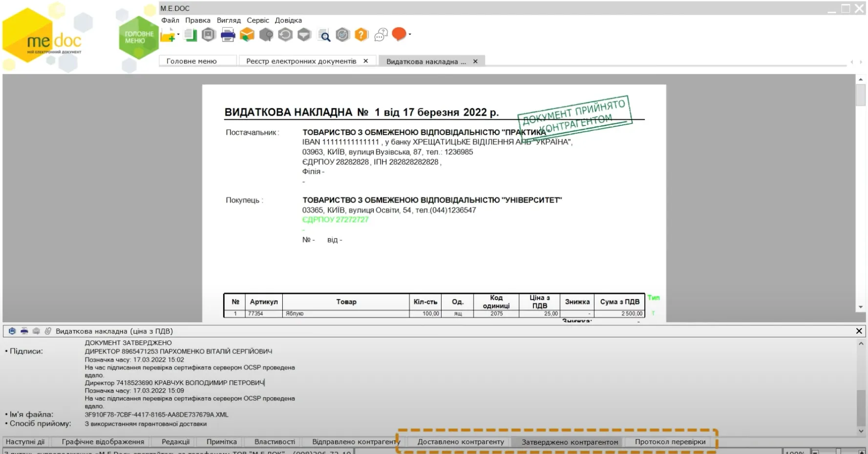This screenshot has width=868, height=454.
Task: Open the Довідка menu
Action: tap(288, 20)
